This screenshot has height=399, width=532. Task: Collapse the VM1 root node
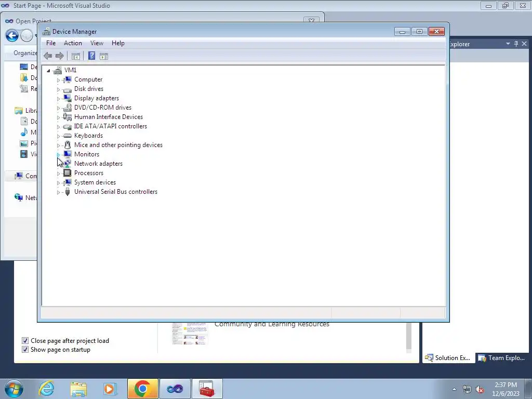click(x=48, y=71)
